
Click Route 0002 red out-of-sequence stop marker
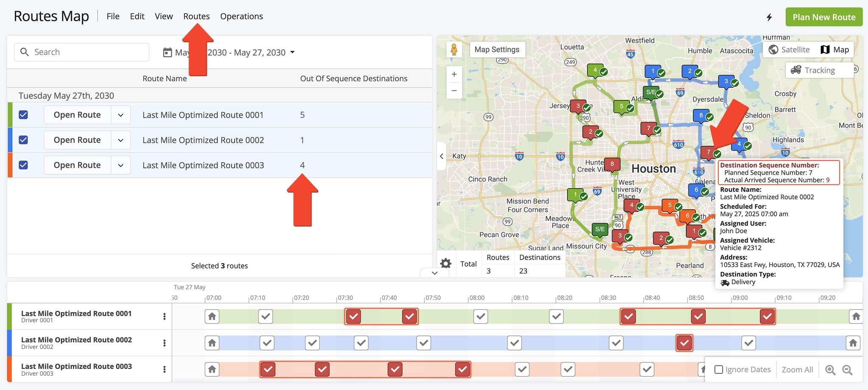(x=684, y=343)
